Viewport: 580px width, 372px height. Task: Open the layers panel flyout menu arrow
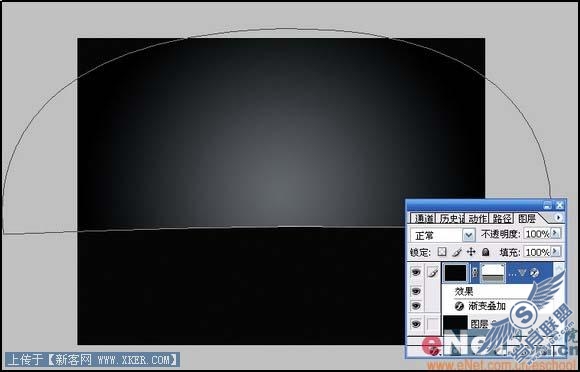coord(558,218)
